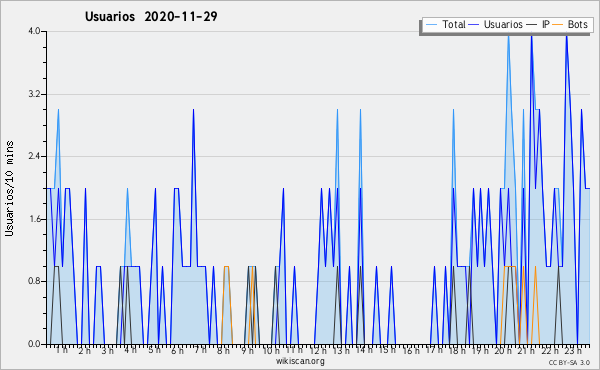Screen dimensions: 600x370
Task: Click the '1 h' x-axis label
Action: coord(62,350)
